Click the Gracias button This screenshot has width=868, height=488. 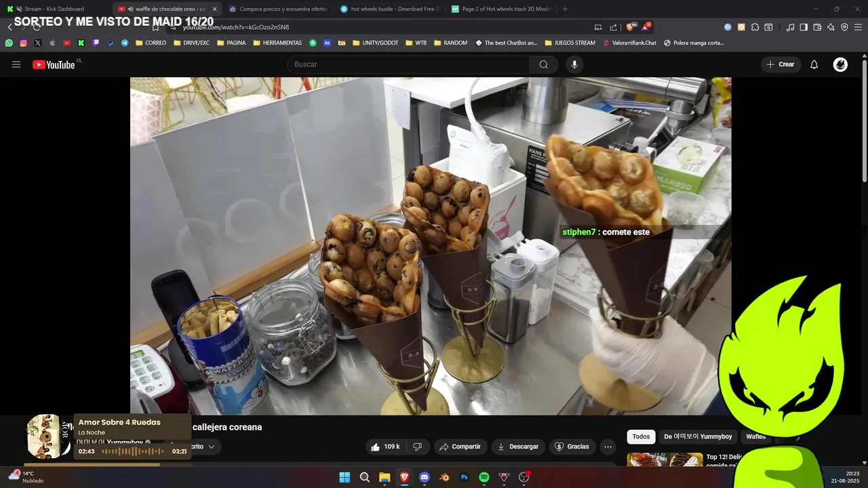[x=572, y=447]
